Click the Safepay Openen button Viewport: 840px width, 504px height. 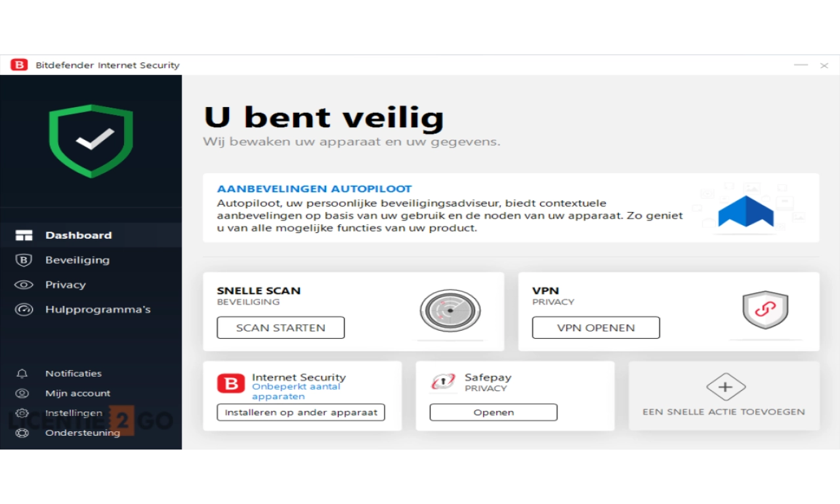[493, 412]
